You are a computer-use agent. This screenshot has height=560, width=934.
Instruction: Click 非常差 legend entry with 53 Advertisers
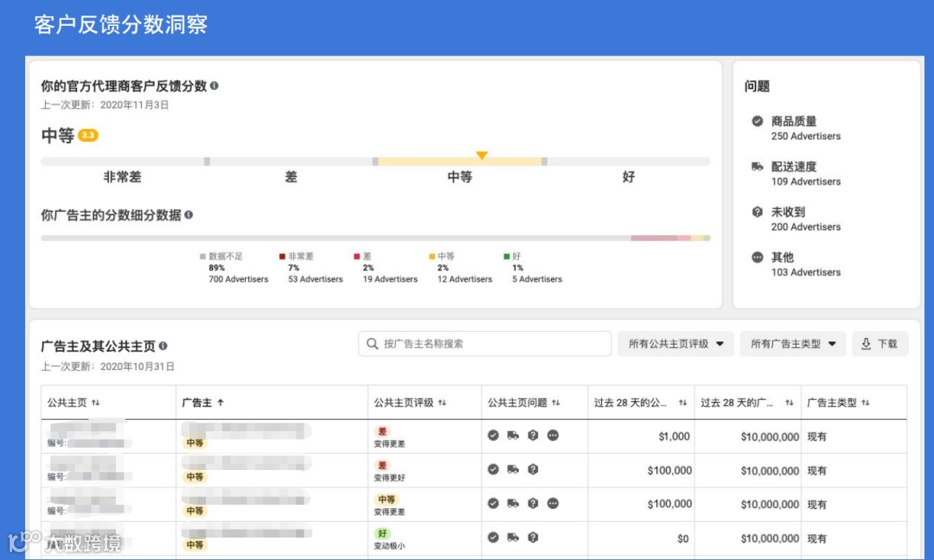pos(311,267)
